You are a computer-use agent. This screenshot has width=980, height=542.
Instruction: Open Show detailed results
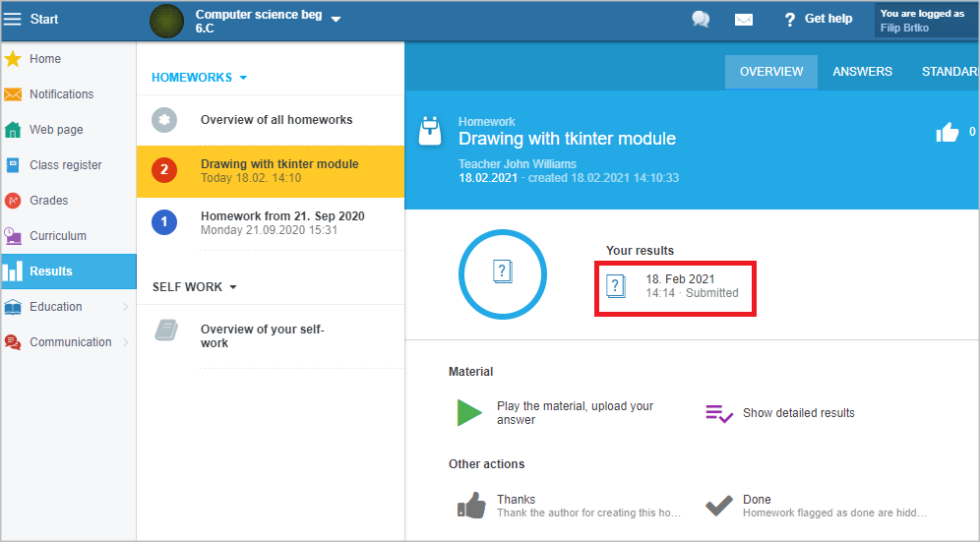(x=798, y=413)
